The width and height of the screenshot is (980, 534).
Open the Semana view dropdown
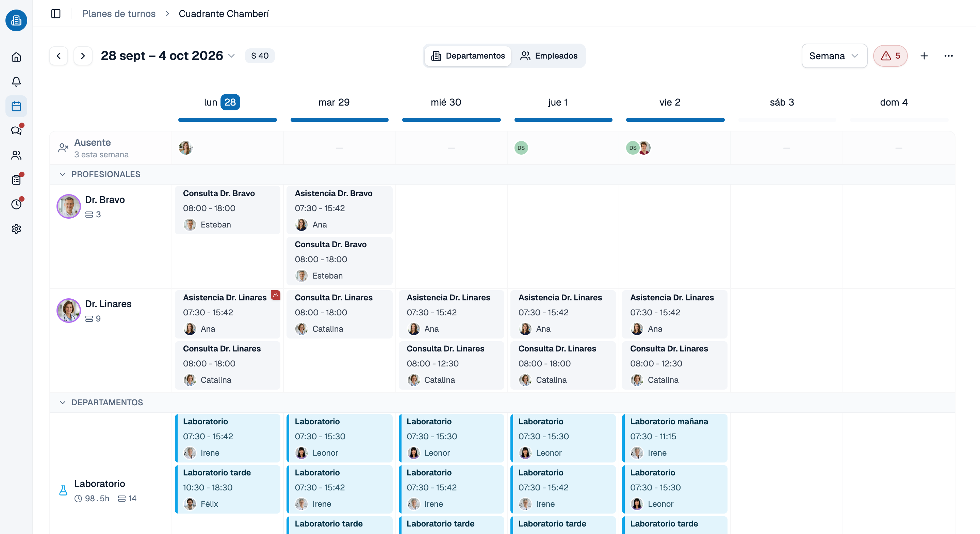pos(834,56)
